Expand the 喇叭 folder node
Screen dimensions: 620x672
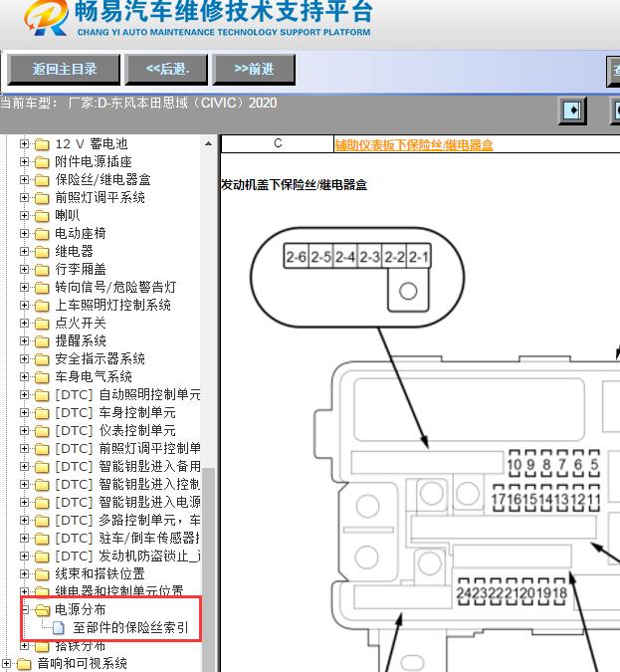25,216
